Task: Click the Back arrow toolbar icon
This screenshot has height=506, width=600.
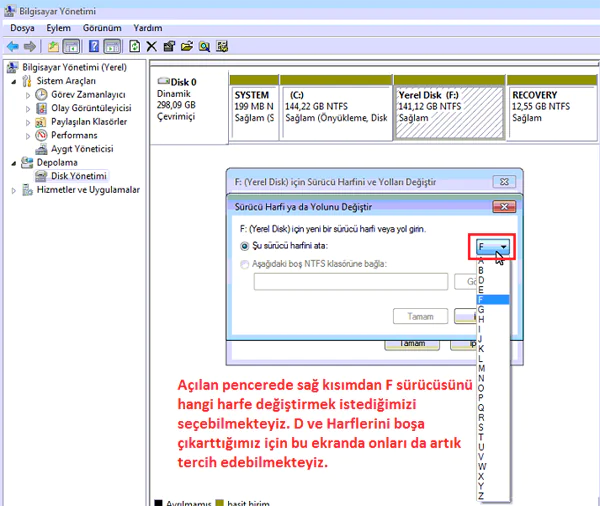Action: [x=13, y=47]
